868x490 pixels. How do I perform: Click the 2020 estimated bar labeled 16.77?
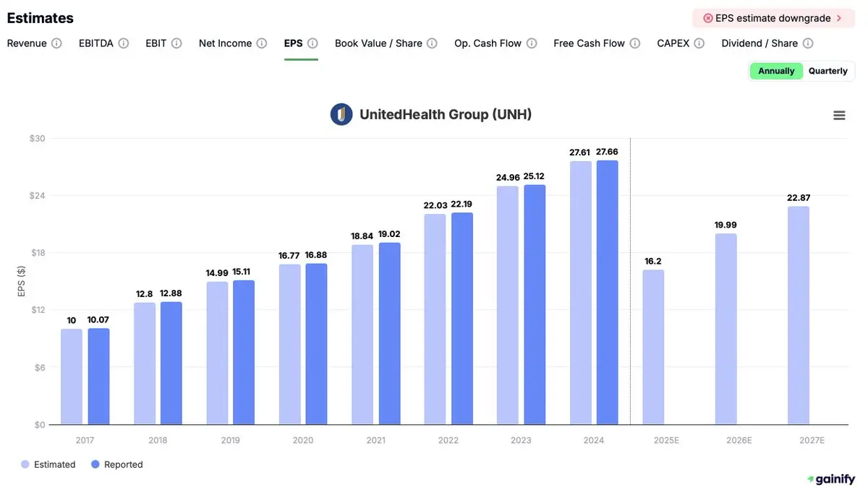[x=290, y=345]
